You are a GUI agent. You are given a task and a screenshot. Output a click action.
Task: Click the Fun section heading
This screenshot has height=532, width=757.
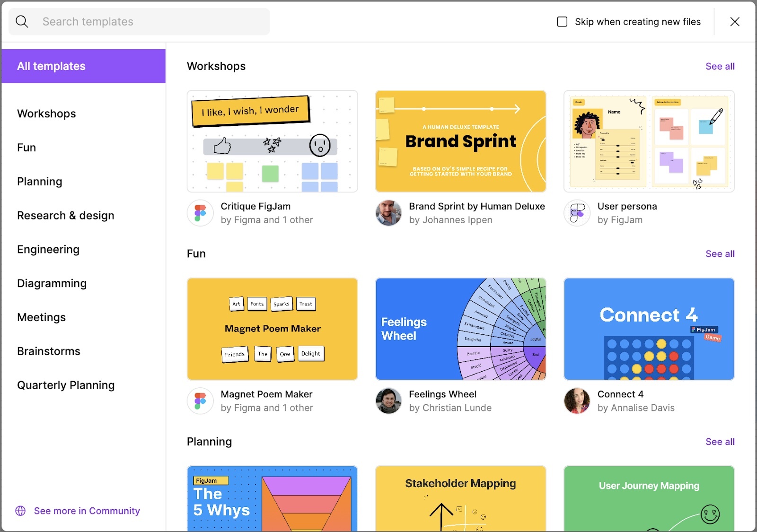[x=196, y=254]
